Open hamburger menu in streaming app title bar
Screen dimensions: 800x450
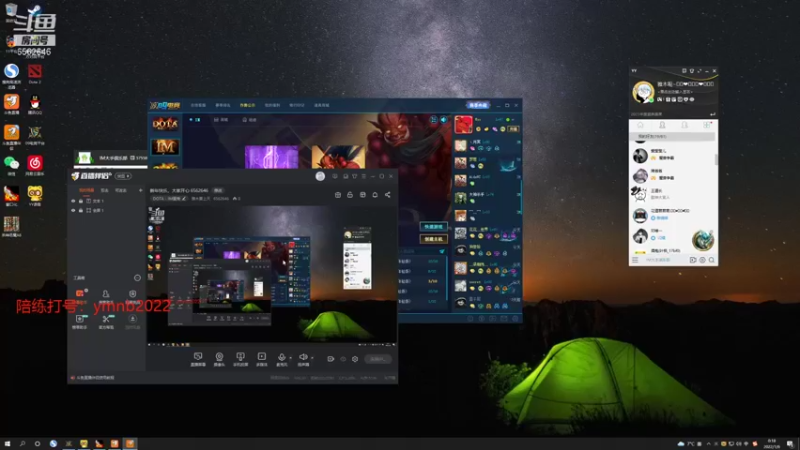364,176
